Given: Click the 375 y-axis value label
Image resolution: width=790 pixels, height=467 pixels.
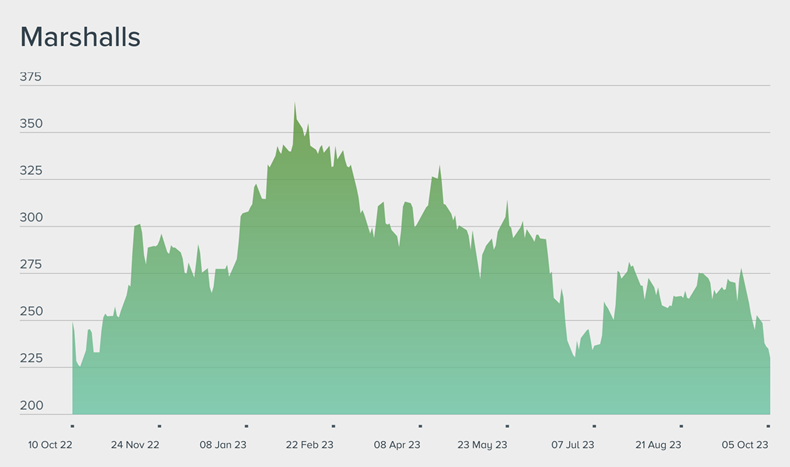Looking at the screenshot, I should [31, 77].
